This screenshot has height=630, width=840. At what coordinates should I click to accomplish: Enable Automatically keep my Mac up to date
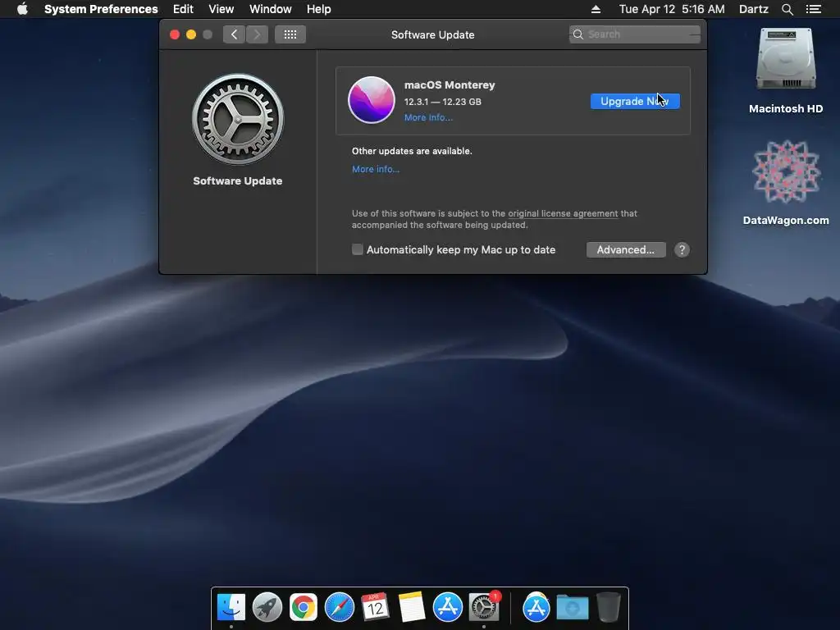point(358,249)
